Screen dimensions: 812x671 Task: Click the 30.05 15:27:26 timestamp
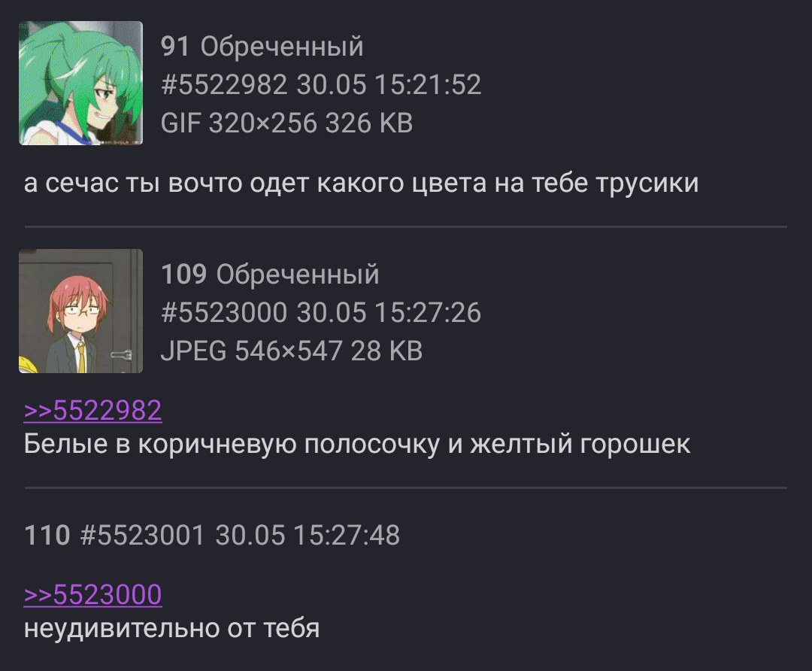[x=389, y=312]
